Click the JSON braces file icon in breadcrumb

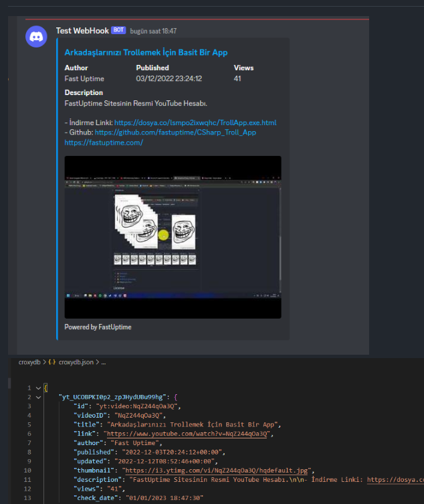tap(52, 362)
